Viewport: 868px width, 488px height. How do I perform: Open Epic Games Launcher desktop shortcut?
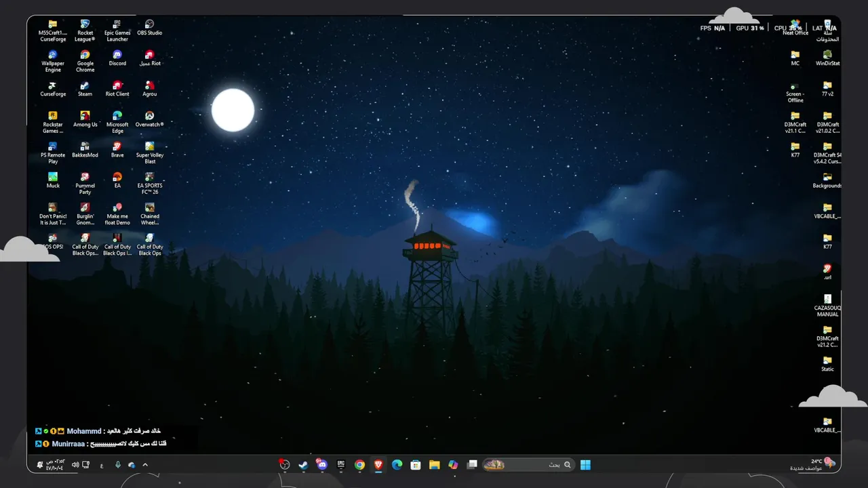pos(117,30)
